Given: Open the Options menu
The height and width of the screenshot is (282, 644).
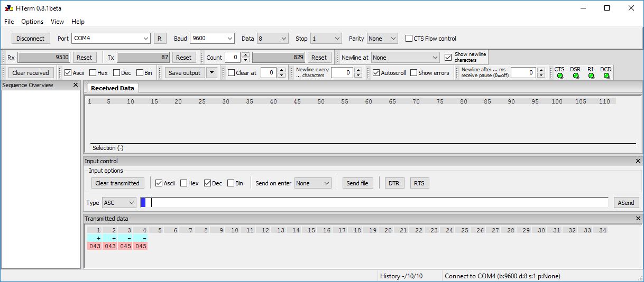Looking at the screenshot, I should [x=32, y=22].
